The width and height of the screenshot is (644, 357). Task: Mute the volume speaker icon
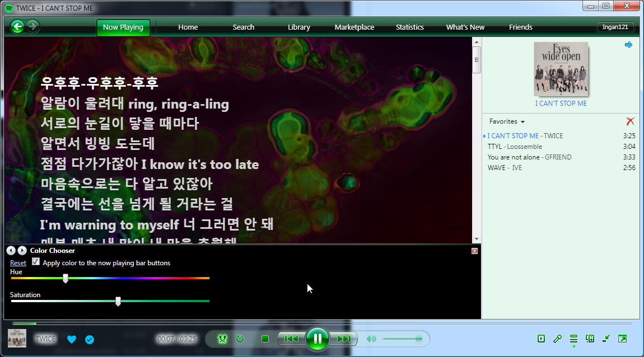click(371, 339)
